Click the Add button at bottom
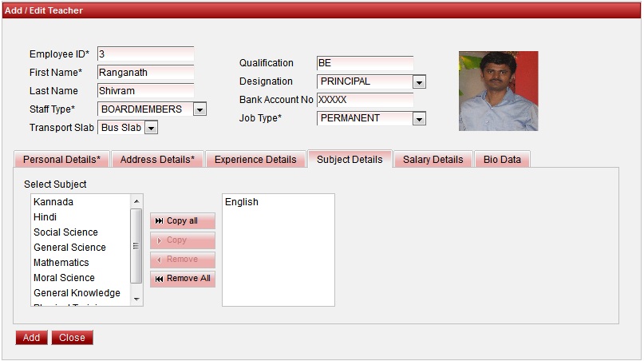644x361 pixels. (x=31, y=338)
